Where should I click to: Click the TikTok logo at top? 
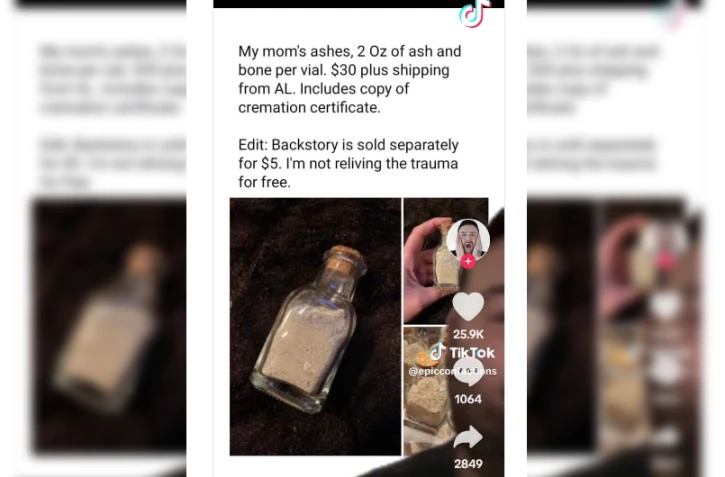pos(474,14)
